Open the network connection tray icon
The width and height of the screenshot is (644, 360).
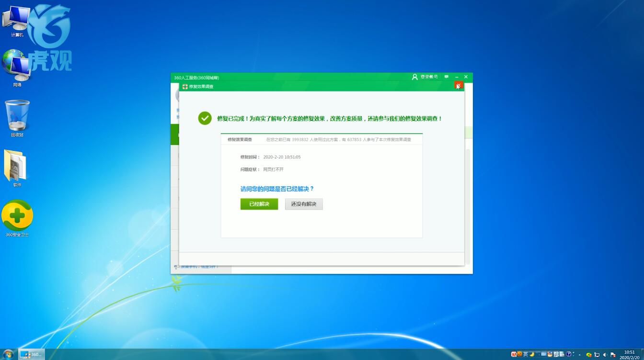pos(597,355)
